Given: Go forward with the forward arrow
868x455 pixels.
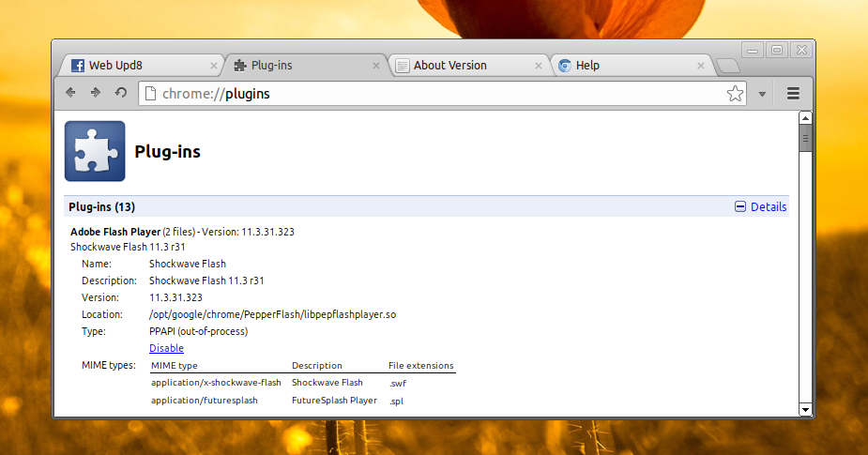Looking at the screenshot, I should point(95,93).
